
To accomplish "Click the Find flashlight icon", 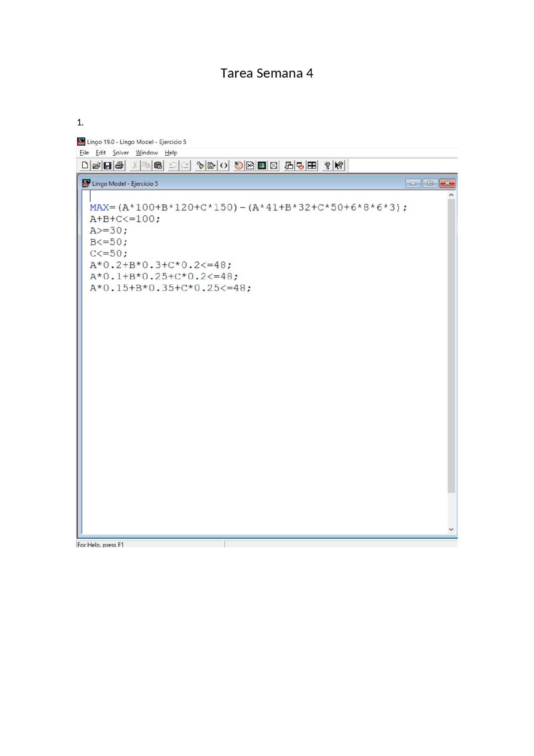I will (200, 165).
